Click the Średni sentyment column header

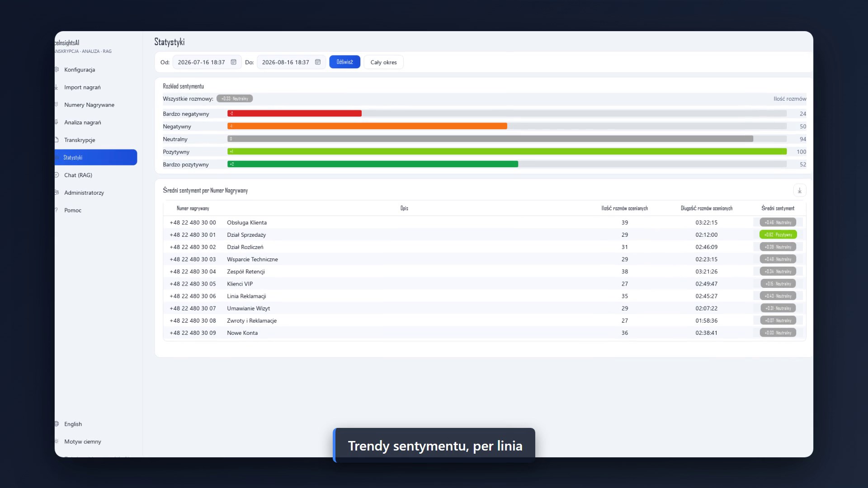coord(778,208)
